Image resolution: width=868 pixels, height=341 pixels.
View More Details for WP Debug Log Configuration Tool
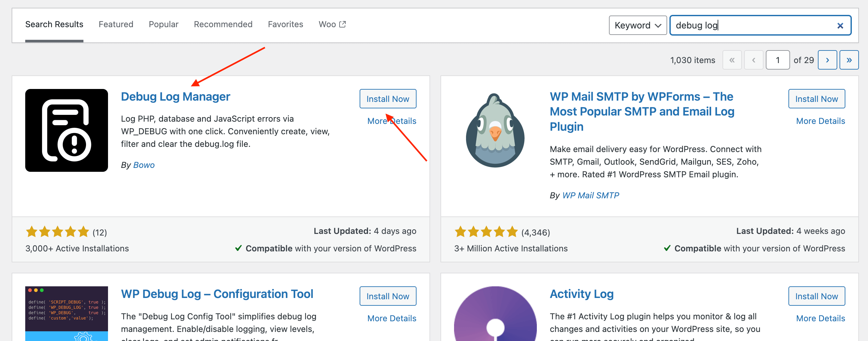392,318
